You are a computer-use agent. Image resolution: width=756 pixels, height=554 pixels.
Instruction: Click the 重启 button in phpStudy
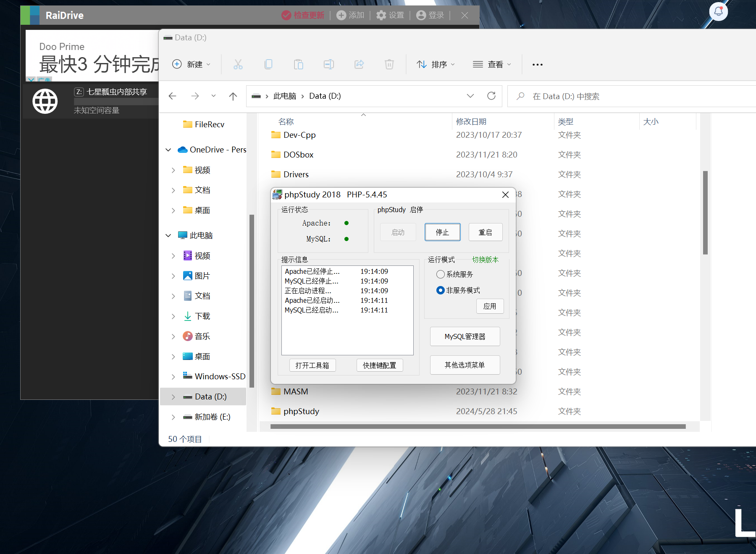pyautogui.click(x=486, y=232)
